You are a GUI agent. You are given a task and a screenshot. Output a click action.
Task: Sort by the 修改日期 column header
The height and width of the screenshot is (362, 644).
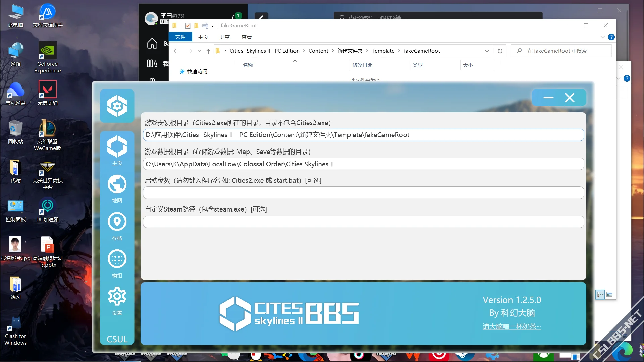pos(362,65)
